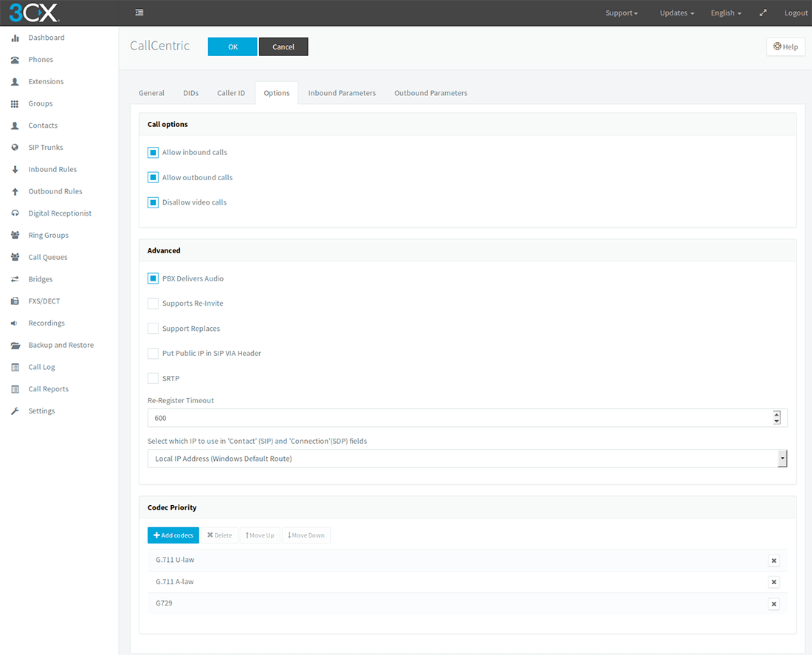Navigate to Ring Groups
Viewport: 812px width, 655px height.
48,235
